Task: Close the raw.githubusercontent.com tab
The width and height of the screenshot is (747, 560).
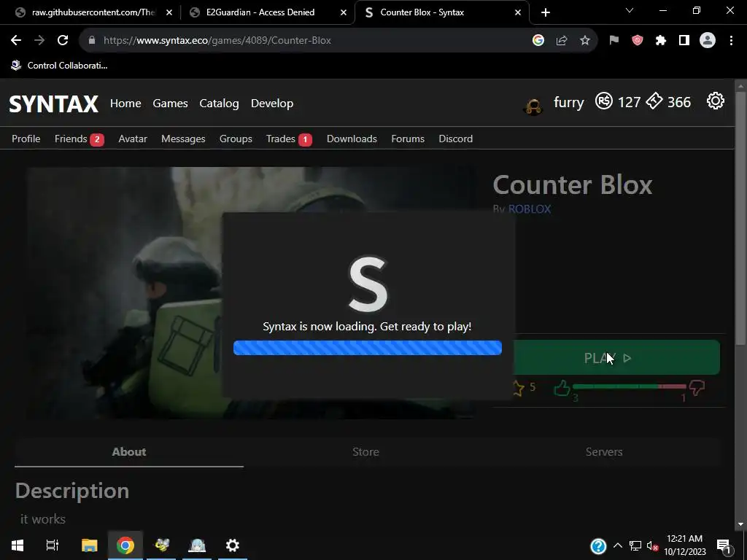Action: tap(169, 12)
